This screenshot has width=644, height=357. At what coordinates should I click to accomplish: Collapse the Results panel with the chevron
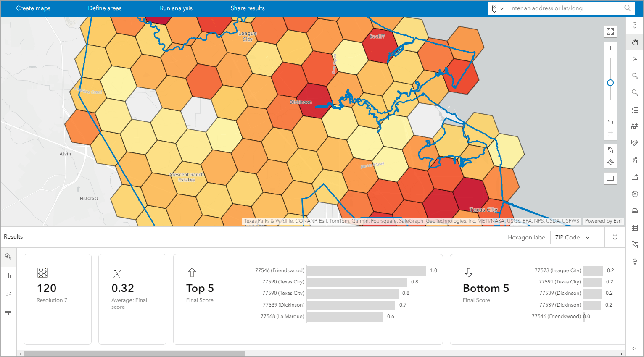615,237
